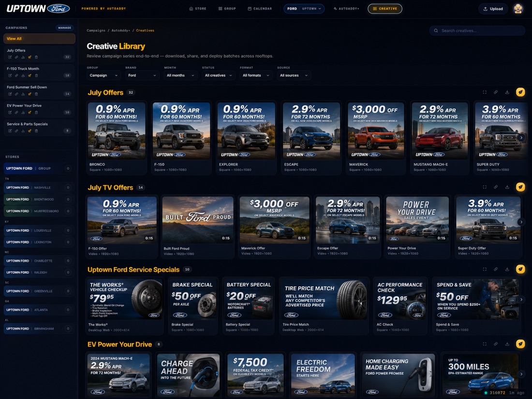
Task: Advance the July Offers carousel with right arrow
Action: coord(521,137)
